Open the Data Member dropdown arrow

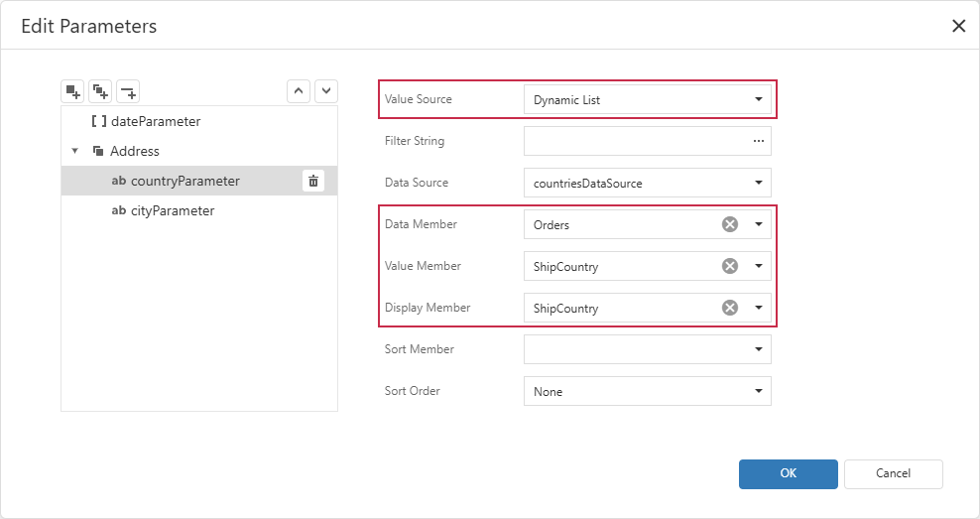759,224
